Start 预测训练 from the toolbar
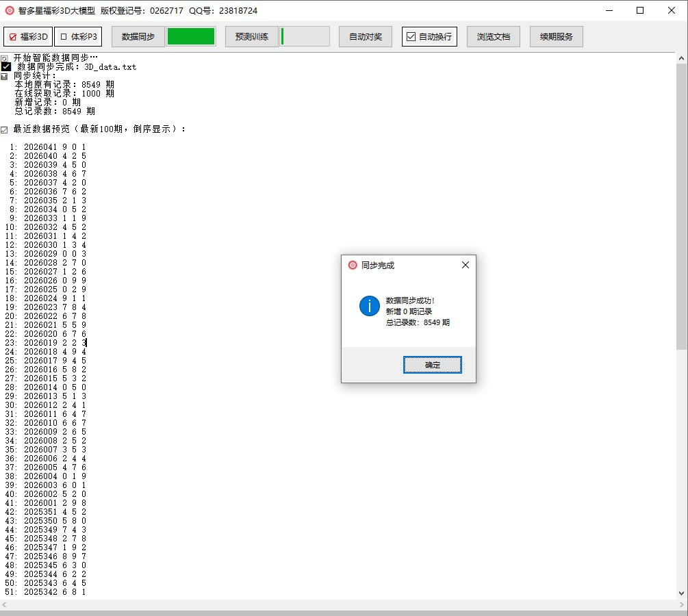The image size is (688, 616). pyautogui.click(x=251, y=37)
